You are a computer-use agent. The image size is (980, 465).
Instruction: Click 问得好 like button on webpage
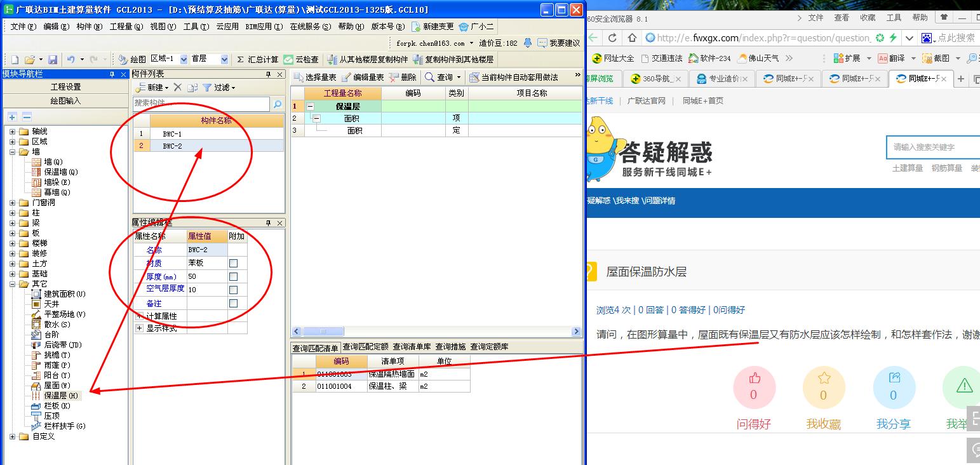pyautogui.click(x=754, y=387)
